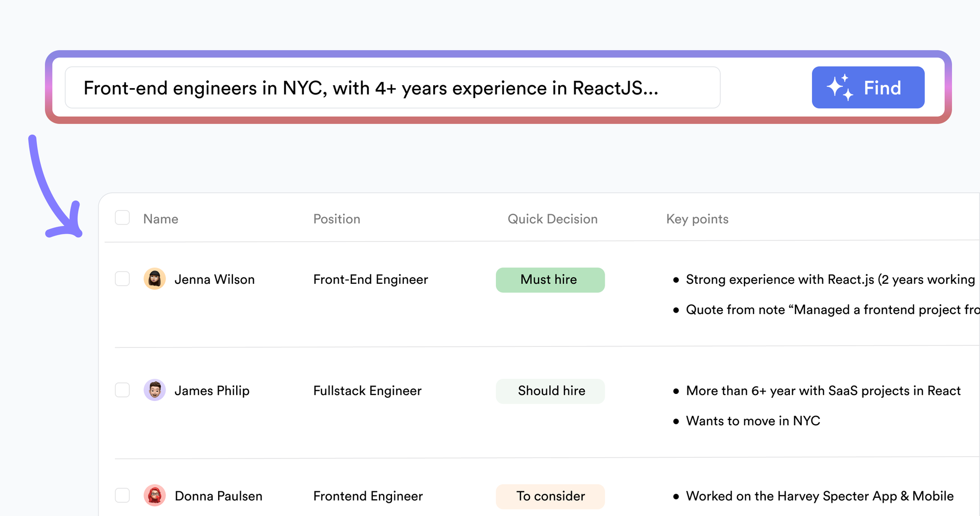Click the bullet about moving to NYC

click(753, 420)
